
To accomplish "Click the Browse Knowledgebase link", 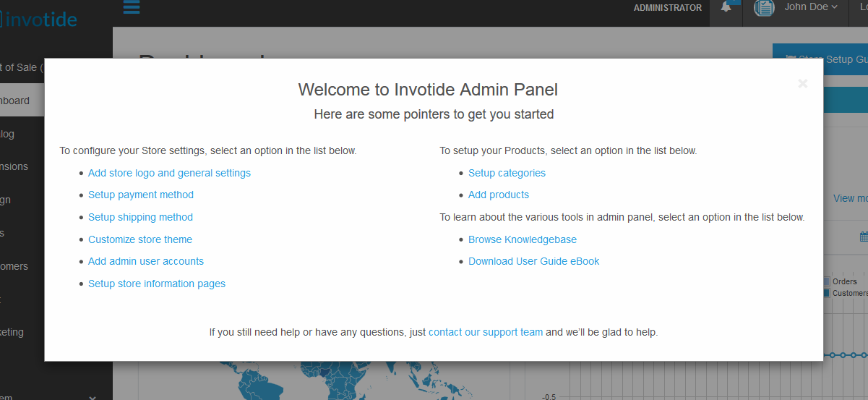I will (523, 239).
